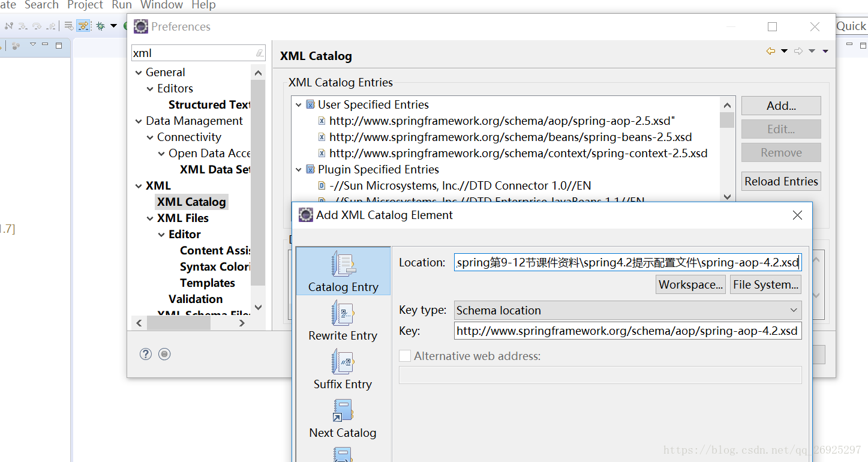Select XML Catalog in the preferences tree
Viewport: 868px width, 462px height.
(x=191, y=202)
